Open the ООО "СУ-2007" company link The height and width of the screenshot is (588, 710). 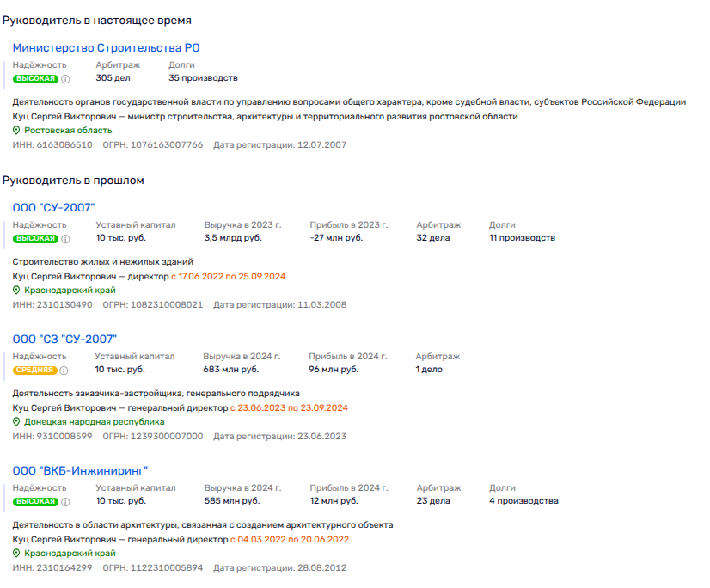click(x=53, y=207)
